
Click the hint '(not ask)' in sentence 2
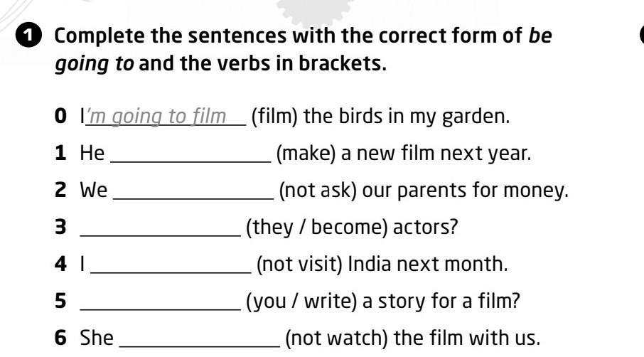point(318,190)
